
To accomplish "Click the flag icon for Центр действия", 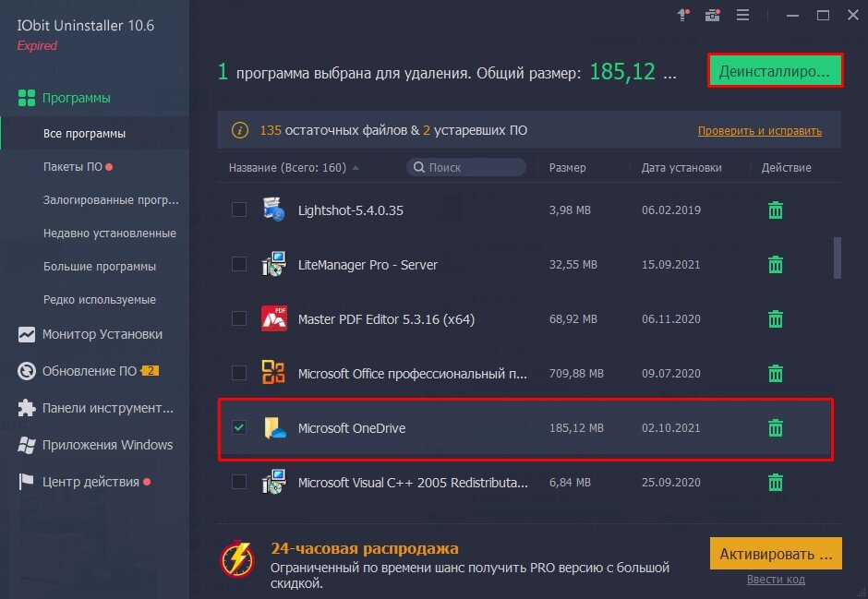I will click(x=26, y=482).
